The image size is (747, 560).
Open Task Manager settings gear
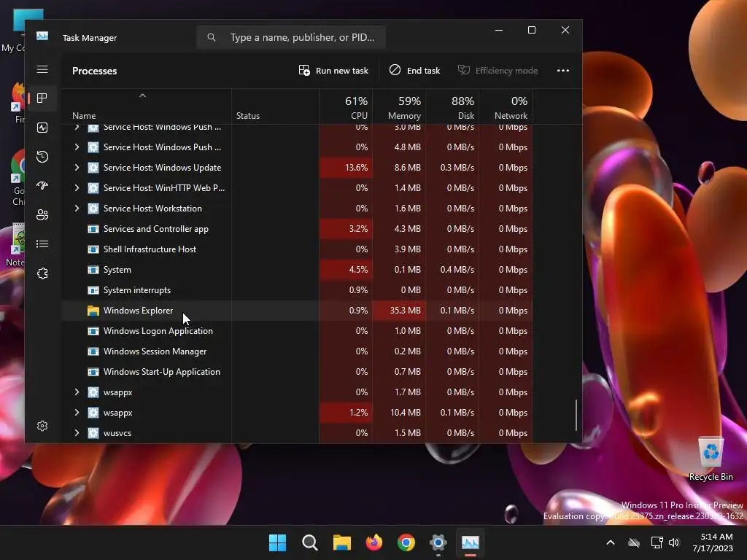(42, 426)
